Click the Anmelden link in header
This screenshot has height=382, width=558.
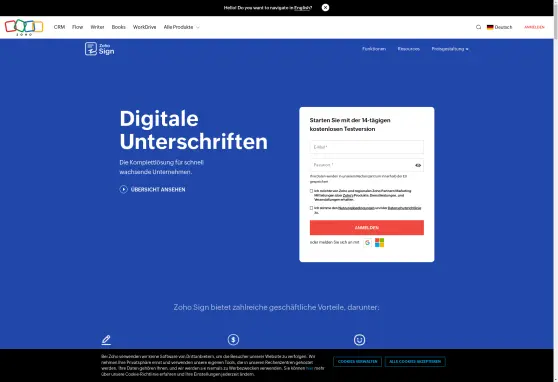pos(534,27)
